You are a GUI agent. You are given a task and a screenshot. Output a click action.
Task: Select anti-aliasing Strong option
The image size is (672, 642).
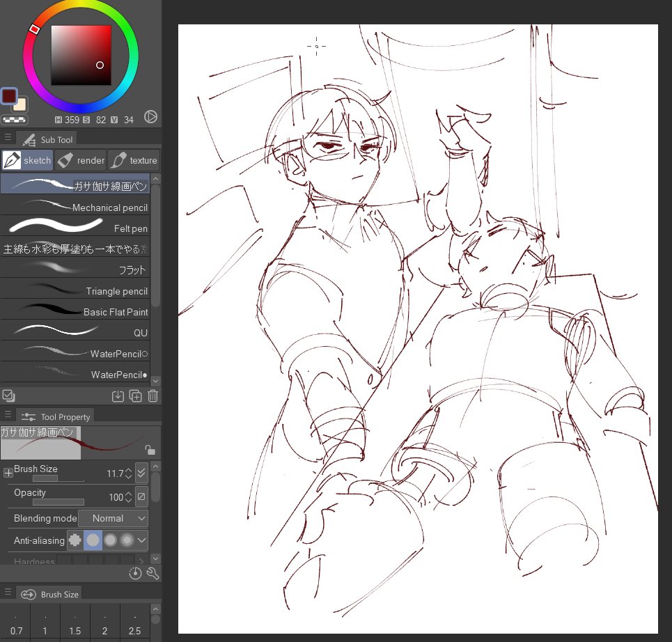point(127,540)
